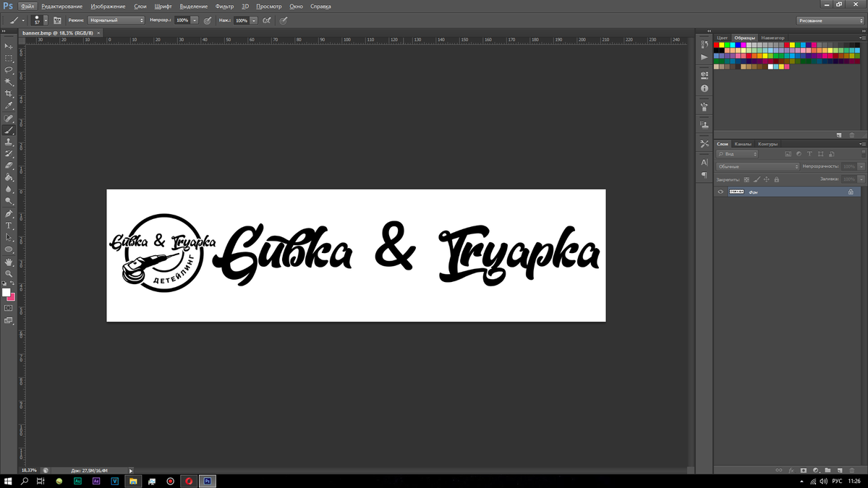The height and width of the screenshot is (488, 868).
Task: Open the Info panel icon
Action: pyautogui.click(x=705, y=88)
